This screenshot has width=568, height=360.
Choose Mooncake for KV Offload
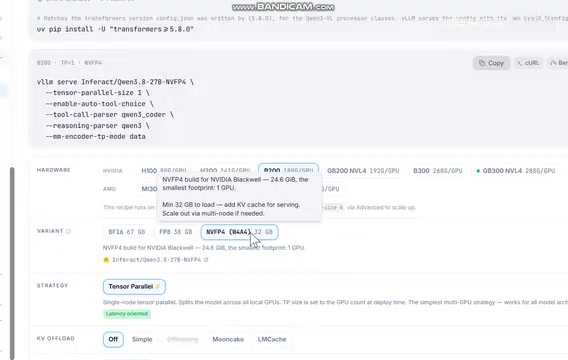228,339
